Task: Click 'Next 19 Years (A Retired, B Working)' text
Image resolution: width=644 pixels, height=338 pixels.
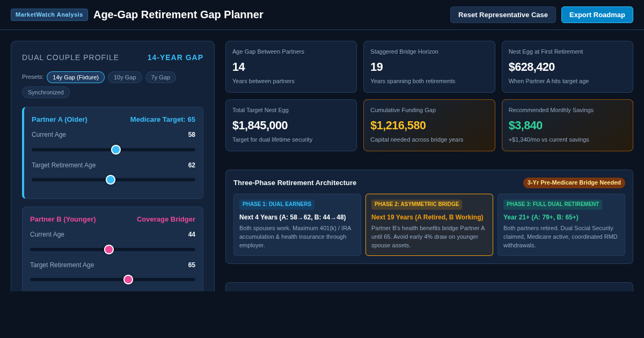Action: (427, 217)
